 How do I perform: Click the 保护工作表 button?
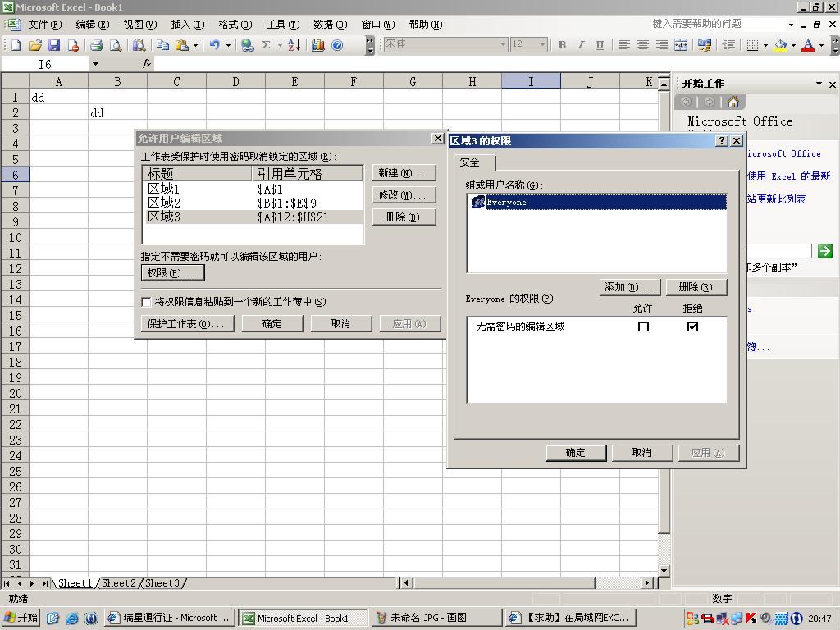[x=188, y=323]
